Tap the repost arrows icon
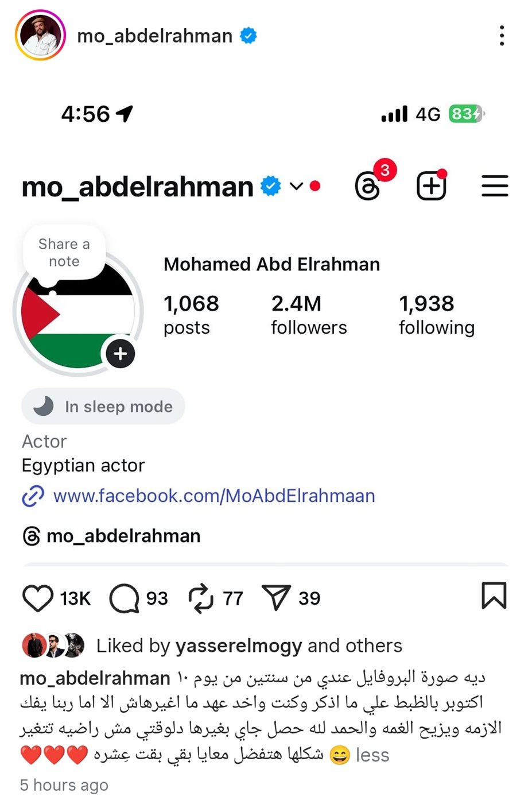Screen dimensions: 532x804 click(200, 598)
